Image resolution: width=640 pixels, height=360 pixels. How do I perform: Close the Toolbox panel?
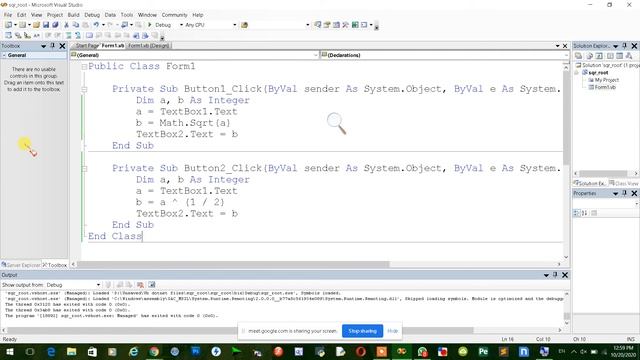62,46
